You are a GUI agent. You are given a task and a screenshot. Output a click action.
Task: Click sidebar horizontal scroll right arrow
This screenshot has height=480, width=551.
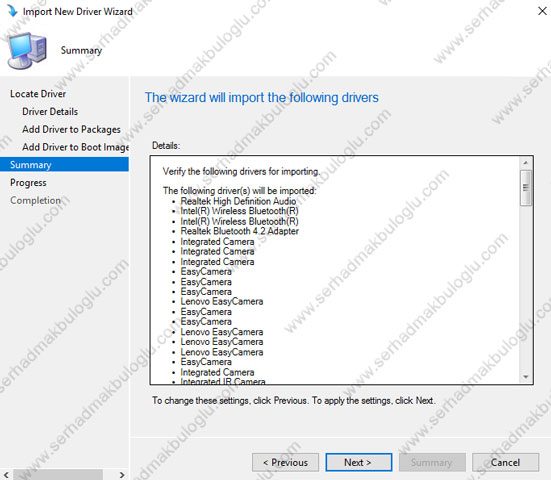coord(122,475)
